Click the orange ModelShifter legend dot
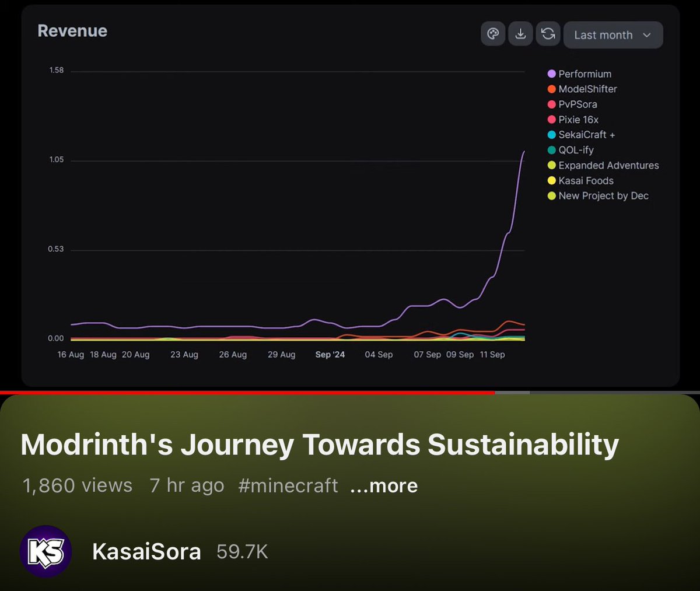 551,89
